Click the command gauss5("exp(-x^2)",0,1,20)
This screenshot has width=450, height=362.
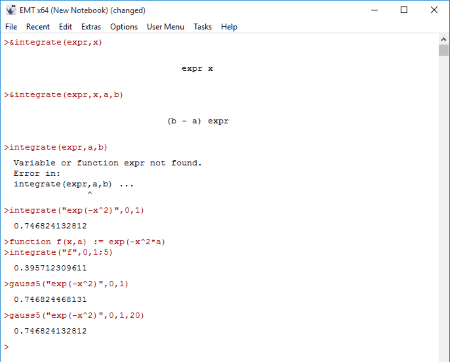tap(74, 315)
